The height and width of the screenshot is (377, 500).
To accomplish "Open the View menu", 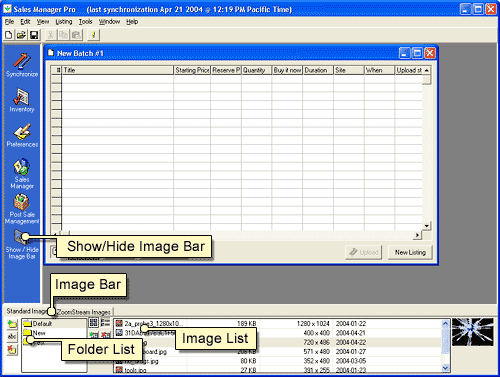I will click(43, 22).
